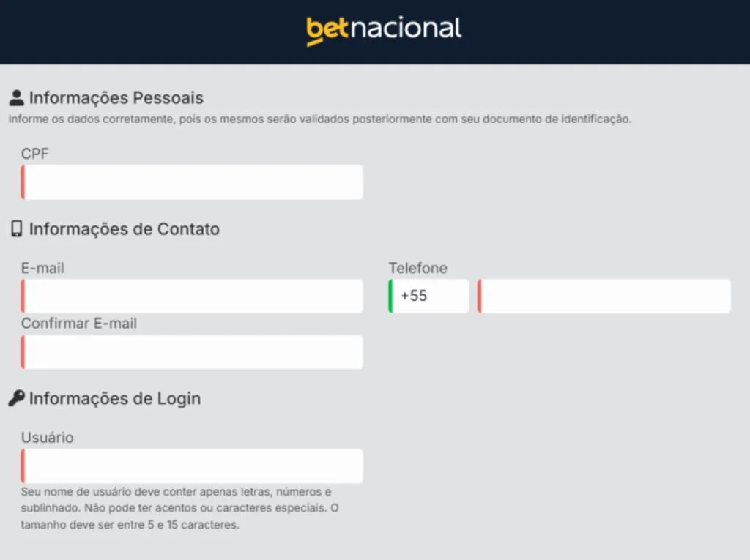The width and height of the screenshot is (750, 560).
Task: Select the Telefone number input field
Action: (x=604, y=296)
